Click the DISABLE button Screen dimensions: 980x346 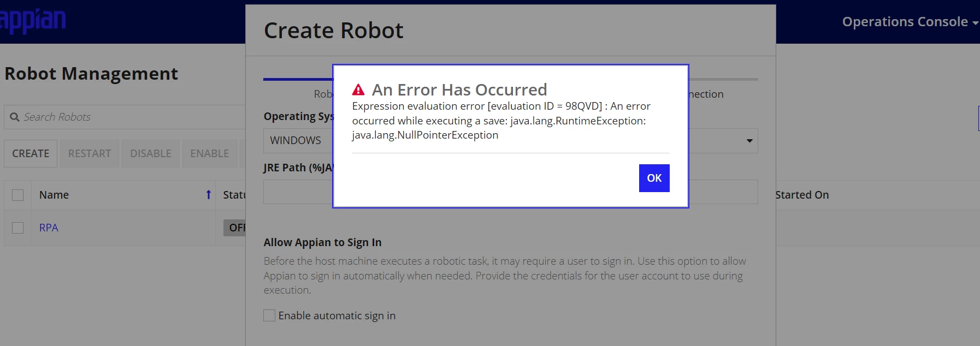click(x=151, y=153)
